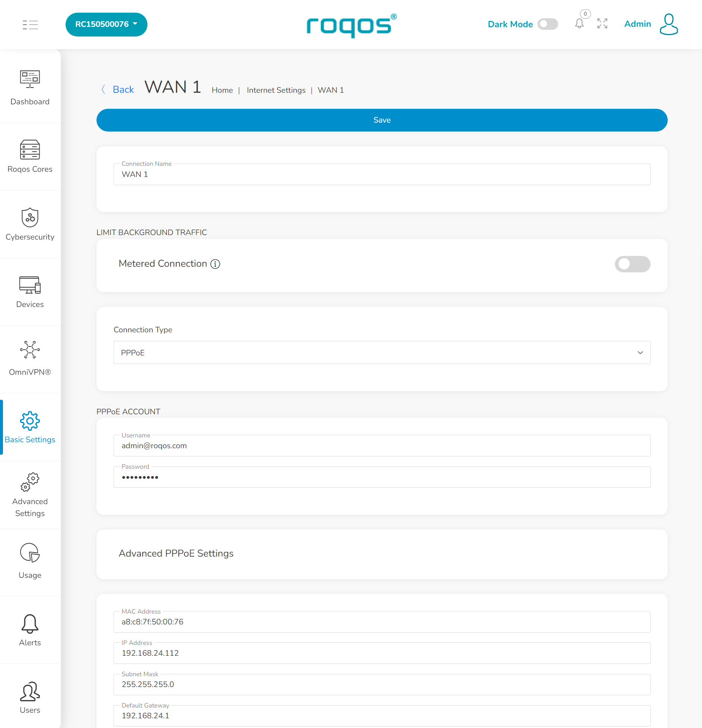Click the IP Address field

point(382,653)
